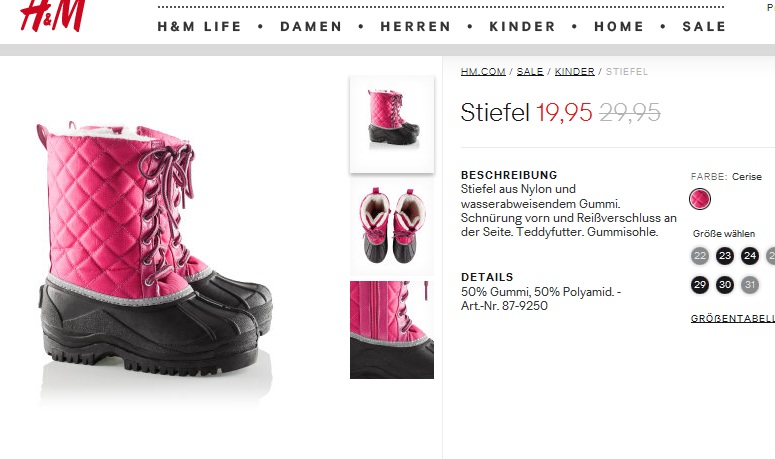775x459 pixels.
Task: Choose size 29
Action: [x=699, y=285]
